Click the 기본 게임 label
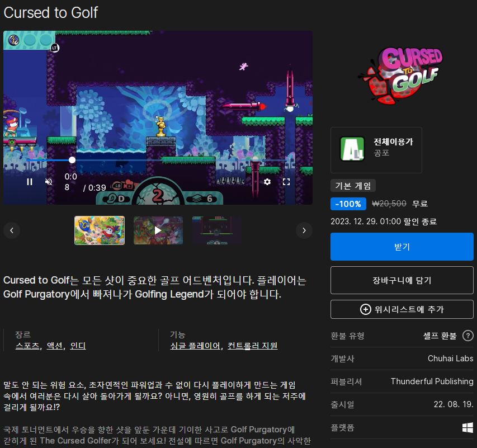Image resolution: width=477 pixels, height=448 pixels. tap(353, 186)
